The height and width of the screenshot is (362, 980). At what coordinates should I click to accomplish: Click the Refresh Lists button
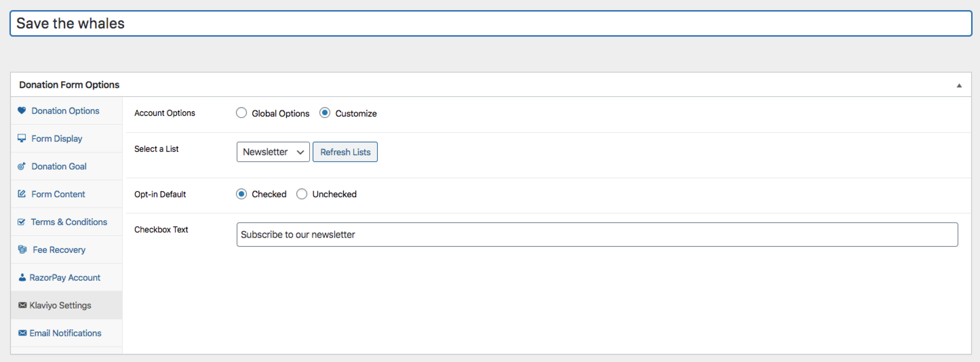point(345,152)
